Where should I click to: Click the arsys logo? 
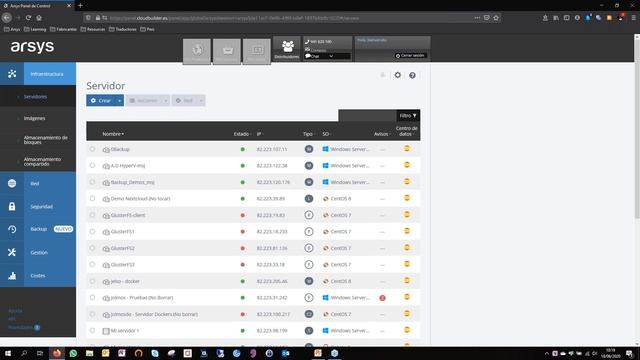[x=32, y=47]
